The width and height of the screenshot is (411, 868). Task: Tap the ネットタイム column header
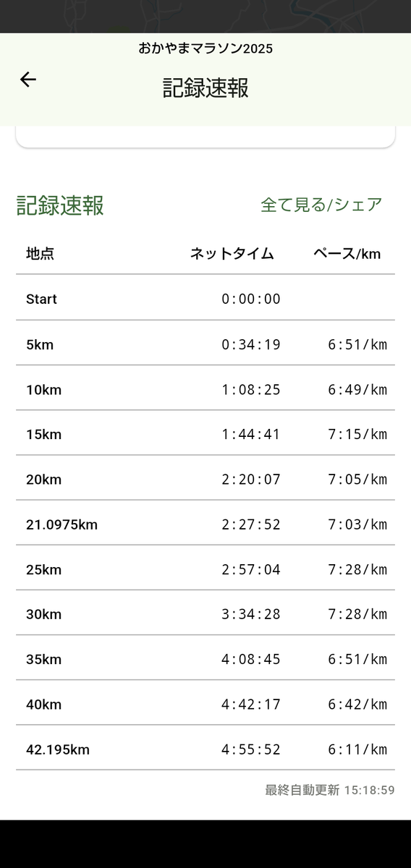(232, 254)
